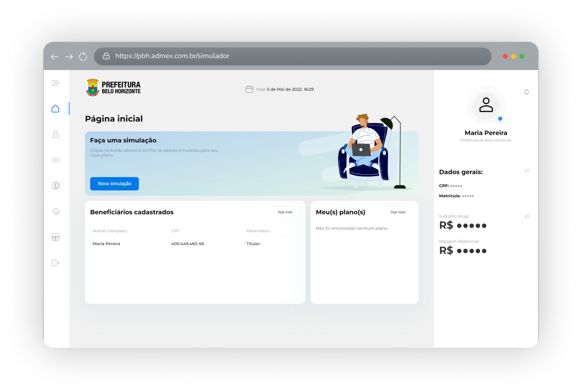This screenshot has height=392, width=582.
Task: Click the logout icon in sidebar
Action: pos(55,263)
